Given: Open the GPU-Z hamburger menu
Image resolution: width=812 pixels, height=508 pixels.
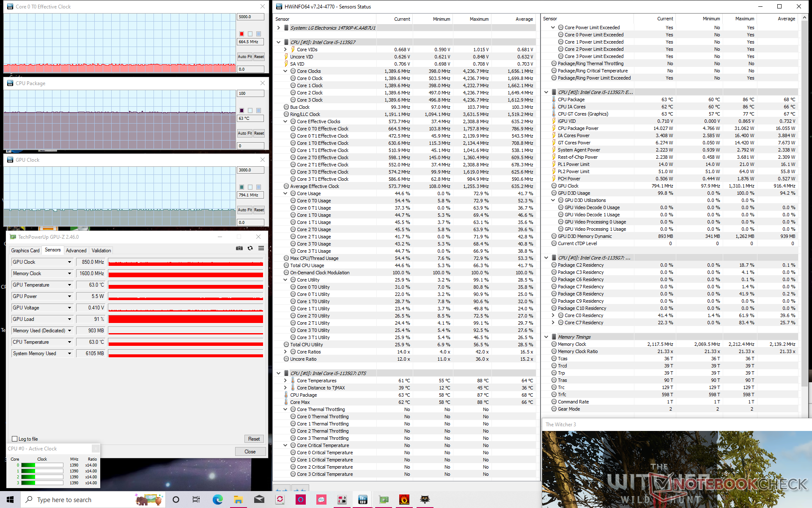Looking at the screenshot, I should click(261, 248).
